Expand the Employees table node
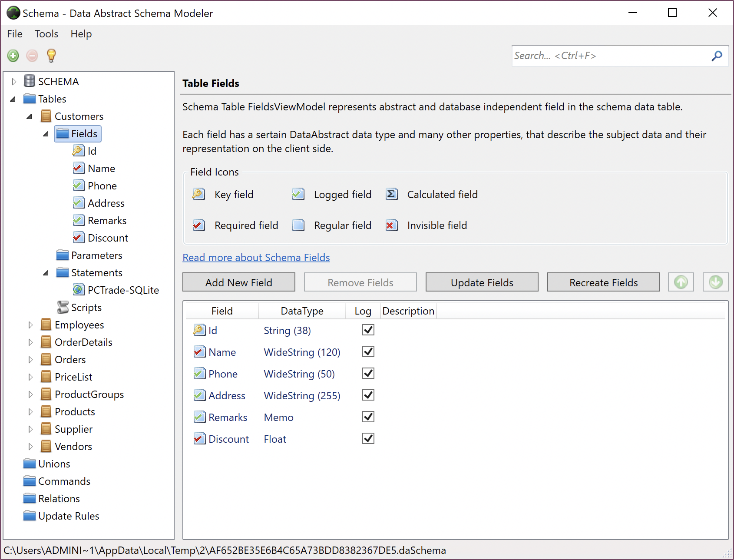The image size is (734, 560). tap(30, 325)
